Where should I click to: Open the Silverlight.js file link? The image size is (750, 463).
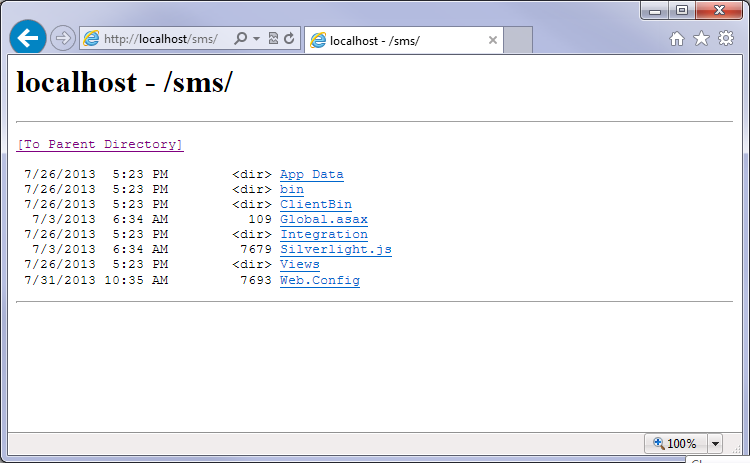(335, 249)
